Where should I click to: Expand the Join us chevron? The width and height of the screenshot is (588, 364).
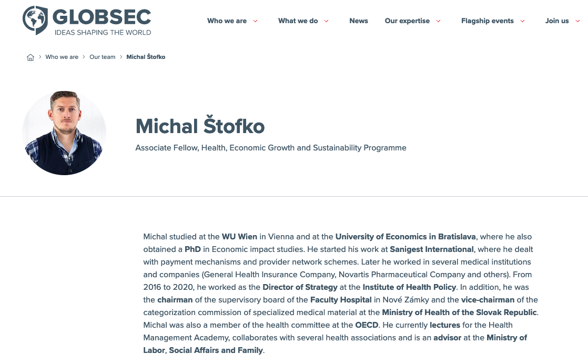click(577, 21)
